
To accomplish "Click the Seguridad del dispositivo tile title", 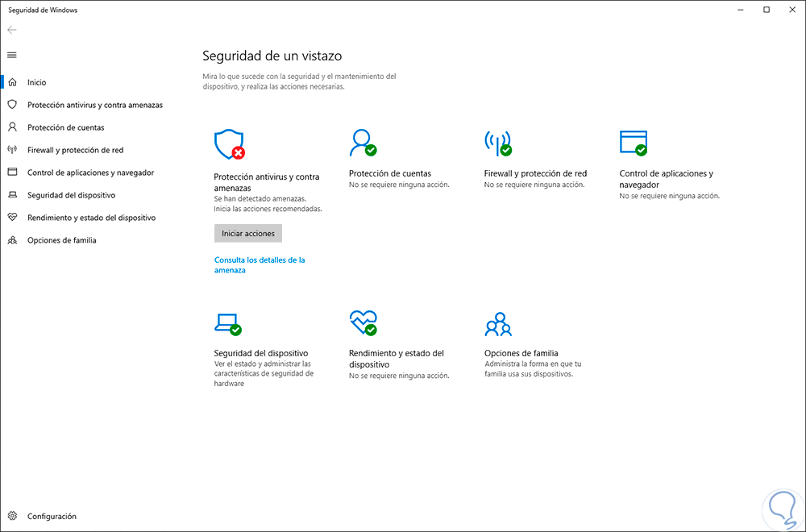I will [261, 353].
